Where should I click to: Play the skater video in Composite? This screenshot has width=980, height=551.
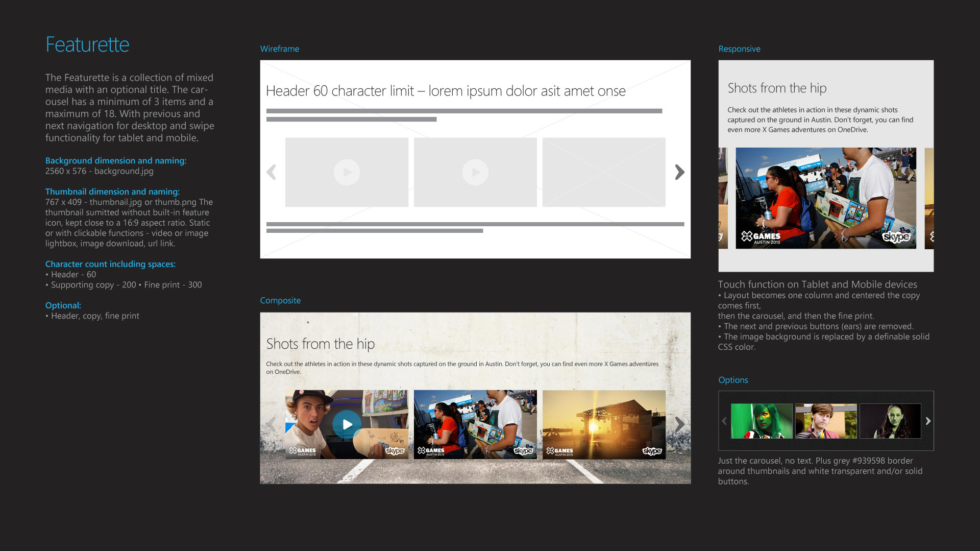click(347, 424)
